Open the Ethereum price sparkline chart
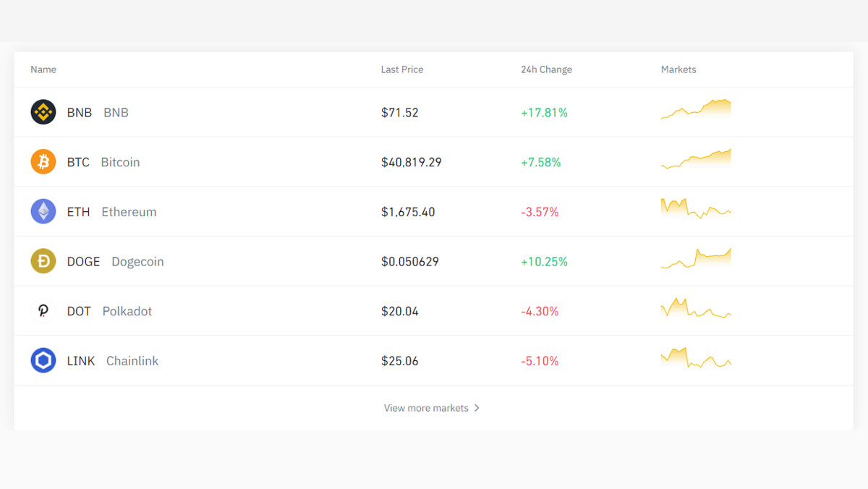The width and height of the screenshot is (868, 489). click(696, 208)
